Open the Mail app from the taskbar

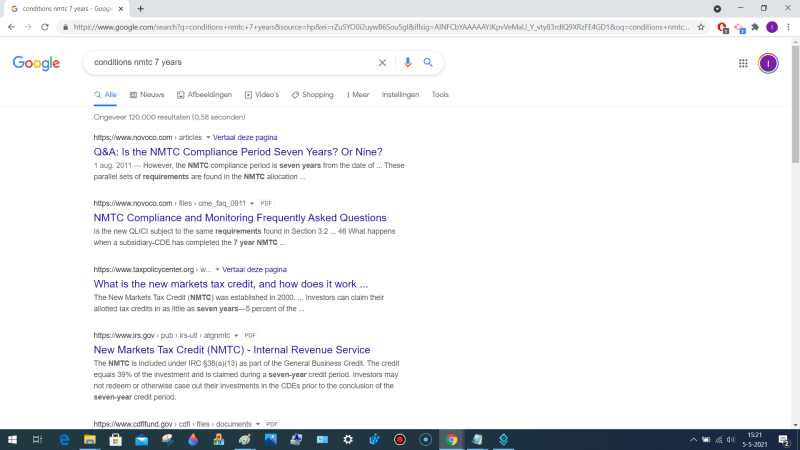(x=141, y=439)
